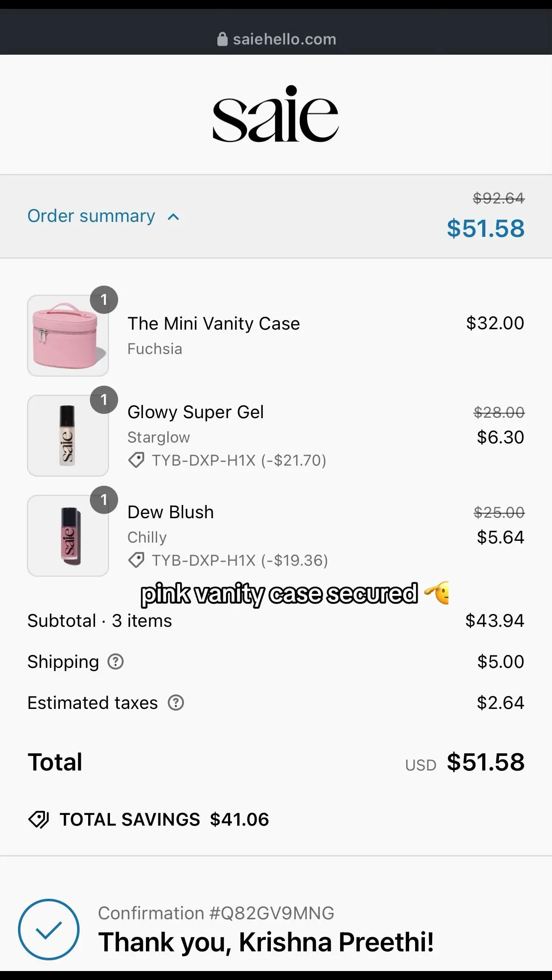Open the Dew Blush product thumbnail
The image size is (552, 980).
[68, 536]
